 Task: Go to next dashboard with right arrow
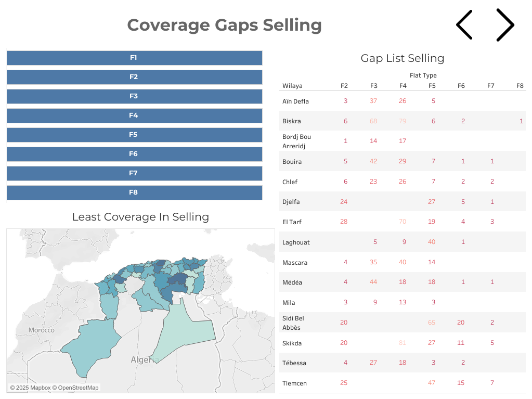pos(505,25)
